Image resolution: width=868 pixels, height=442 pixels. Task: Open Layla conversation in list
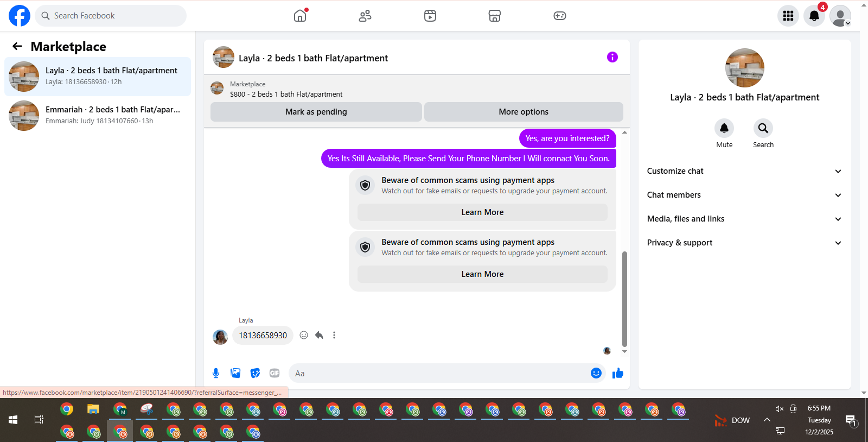[98, 77]
